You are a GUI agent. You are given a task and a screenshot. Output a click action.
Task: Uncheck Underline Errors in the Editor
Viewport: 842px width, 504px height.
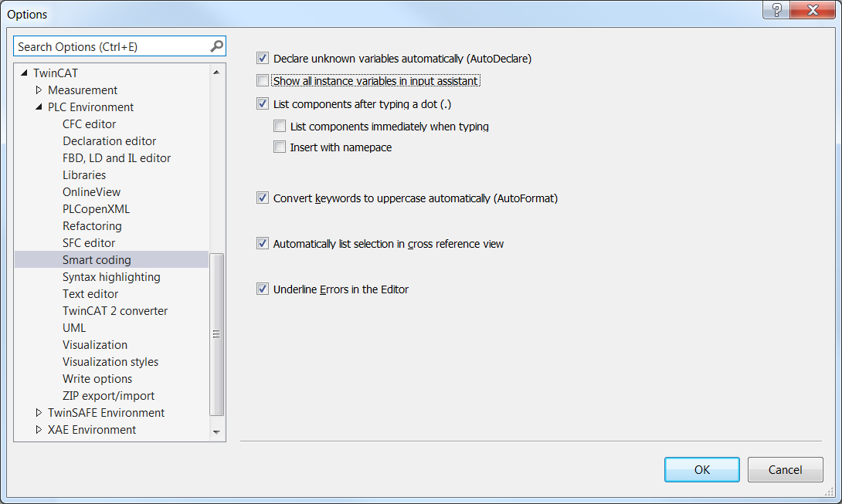click(263, 289)
